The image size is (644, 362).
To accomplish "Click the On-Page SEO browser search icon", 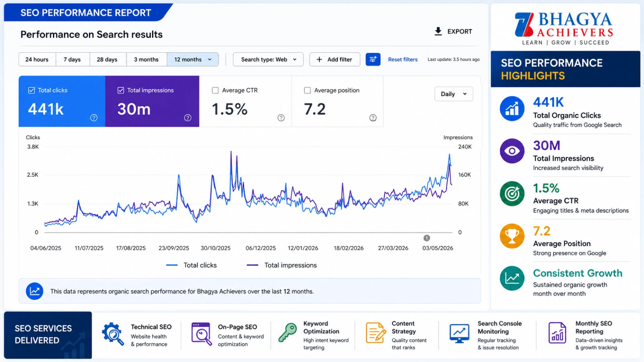I will point(202,334).
